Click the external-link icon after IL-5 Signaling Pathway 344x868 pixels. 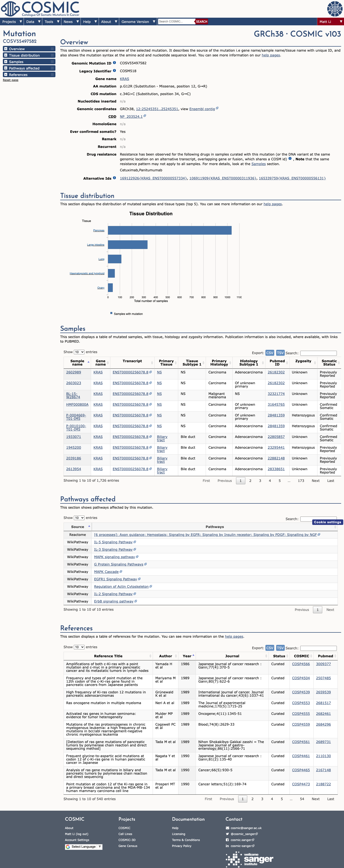coord(135,542)
